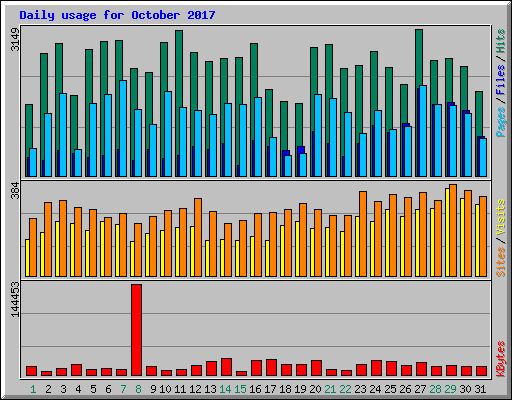Click day label 6 on the x-axis
The height and width of the screenshot is (400, 512).
click(108, 389)
